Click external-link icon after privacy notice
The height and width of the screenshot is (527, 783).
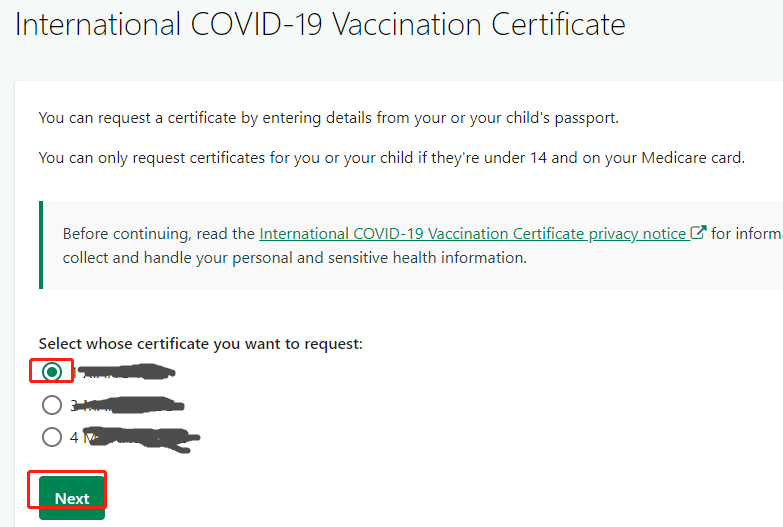[x=698, y=232]
